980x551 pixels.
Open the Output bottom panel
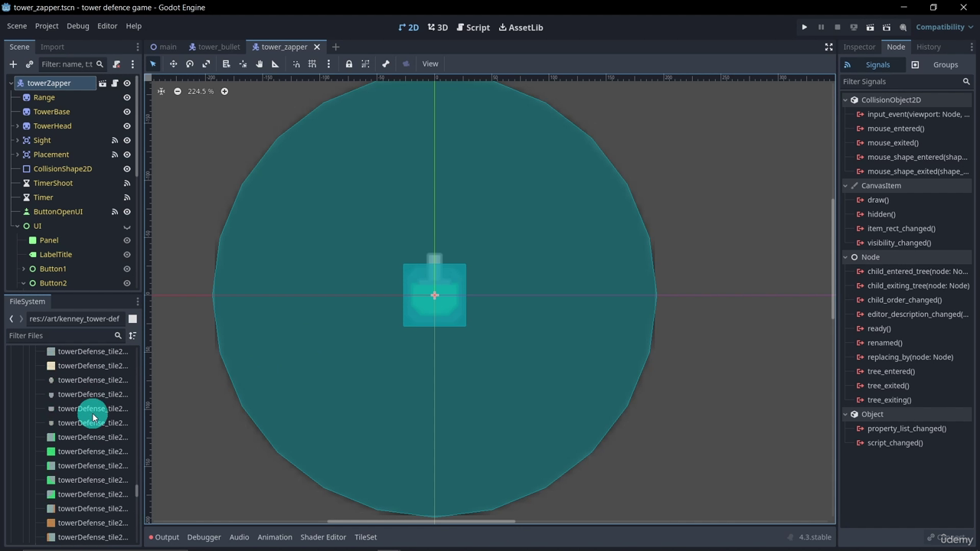[164, 537]
